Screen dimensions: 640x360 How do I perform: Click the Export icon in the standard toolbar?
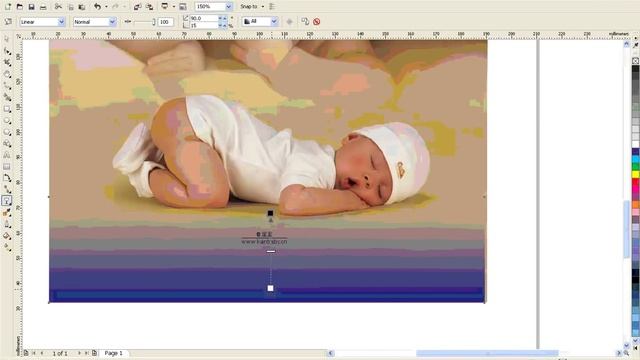[x=149, y=7]
